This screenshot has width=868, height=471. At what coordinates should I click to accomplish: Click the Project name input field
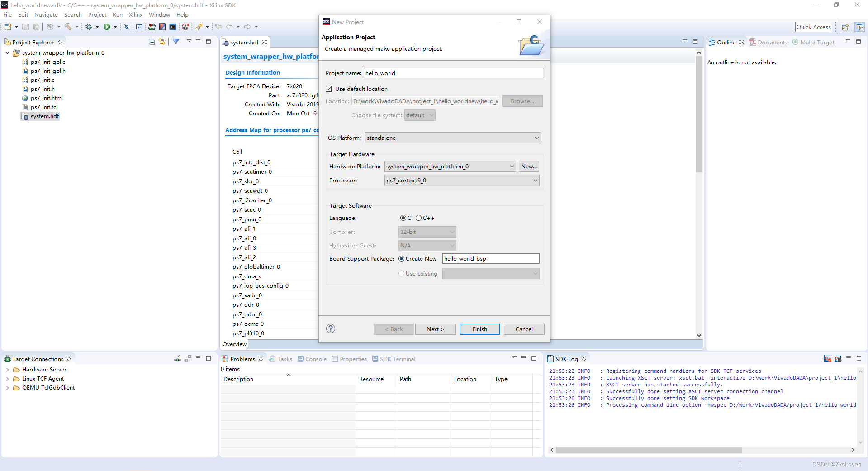click(x=453, y=73)
